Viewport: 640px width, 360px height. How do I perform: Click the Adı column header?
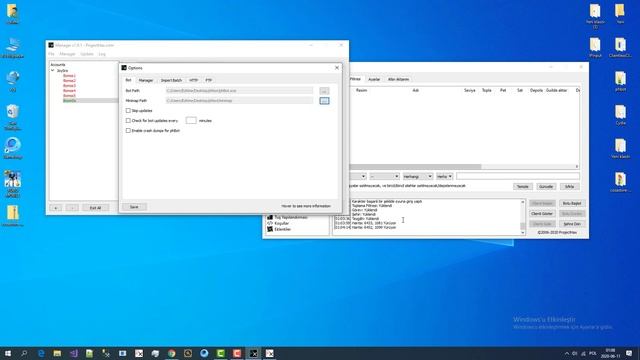point(416,90)
